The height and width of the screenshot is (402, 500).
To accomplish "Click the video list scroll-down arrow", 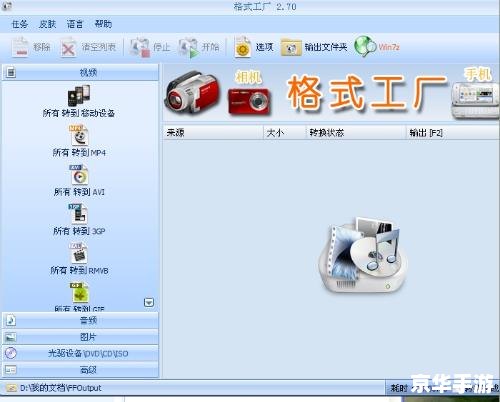I will click(149, 302).
